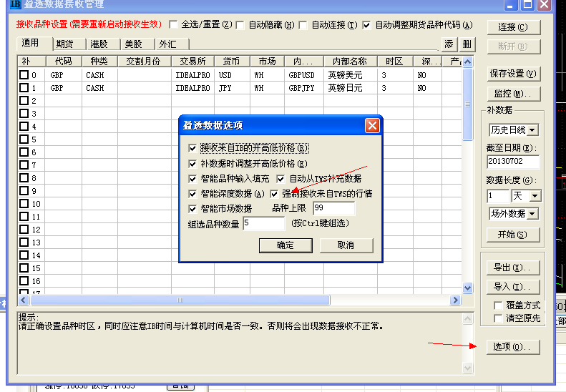Viewport: 566px width, 392px height.
Task: Expand the 天 unit dropdown
Action: point(535,195)
